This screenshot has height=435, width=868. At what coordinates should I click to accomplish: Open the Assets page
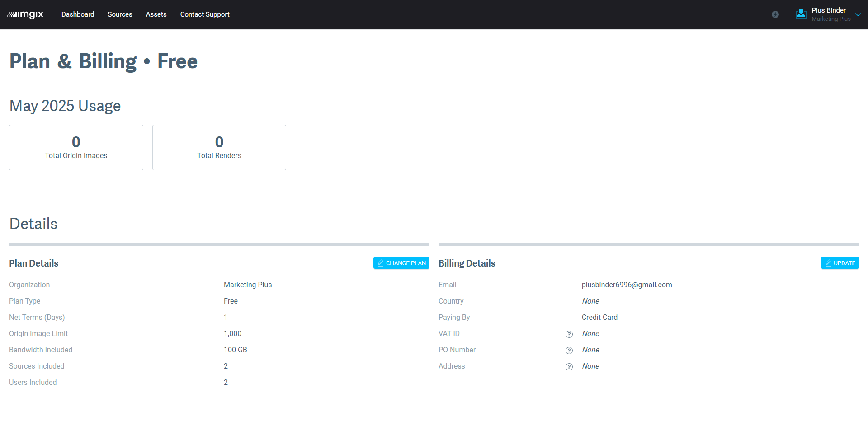tap(156, 14)
